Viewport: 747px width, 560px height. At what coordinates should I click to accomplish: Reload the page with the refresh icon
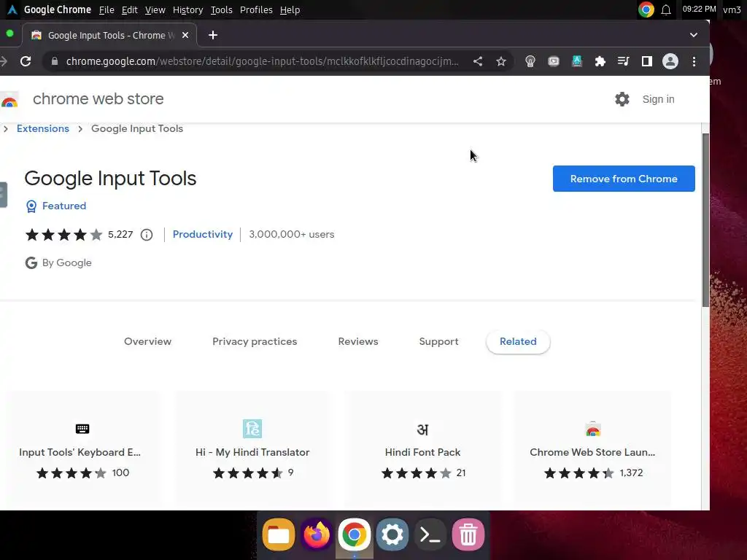(26, 61)
